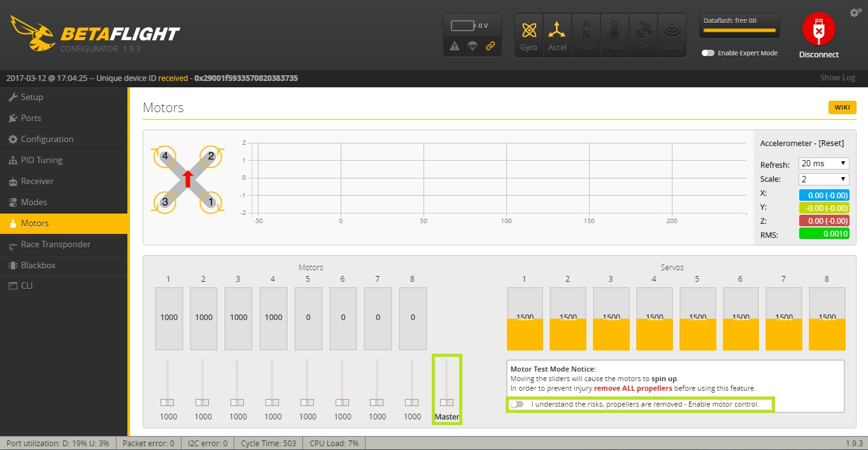This screenshot has height=450, width=868.
Task: Click the X axis value readout
Action: (x=824, y=194)
